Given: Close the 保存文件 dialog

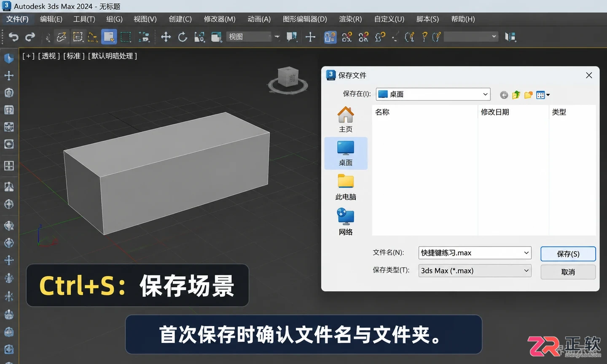Looking at the screenshot, I should click(x=589, y=75).
